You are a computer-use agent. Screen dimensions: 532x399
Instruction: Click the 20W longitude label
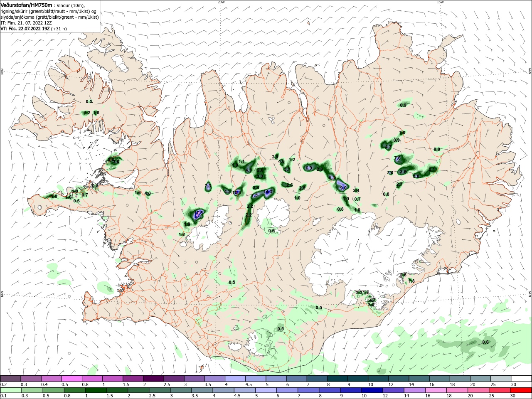[x=221, y=2]
